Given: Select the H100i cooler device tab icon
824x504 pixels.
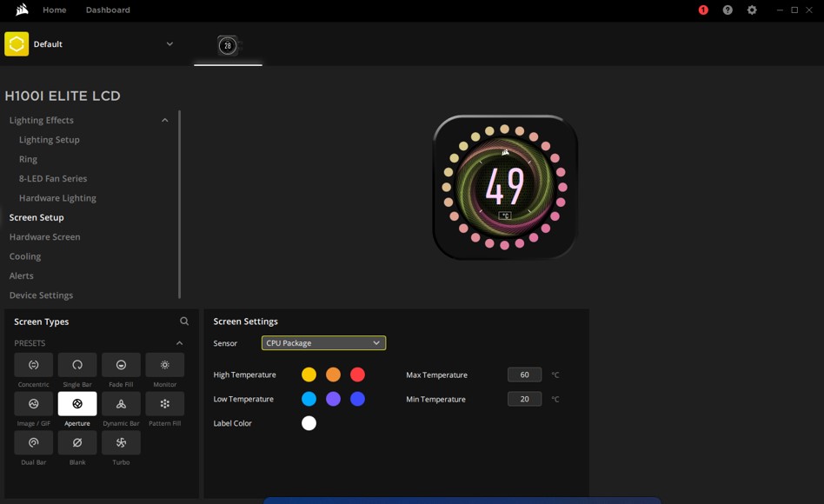Looking at the screenshot, I should 228,46.
